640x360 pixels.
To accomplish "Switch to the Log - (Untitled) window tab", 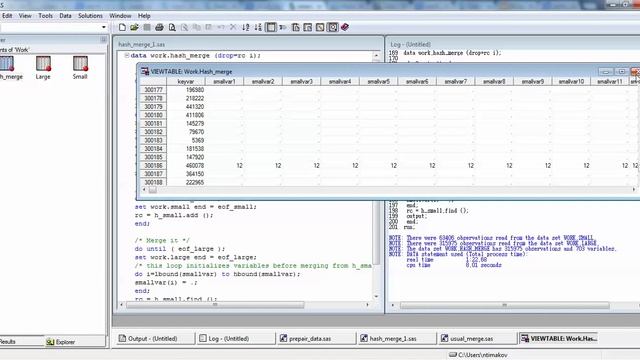I will pos(235,338).
